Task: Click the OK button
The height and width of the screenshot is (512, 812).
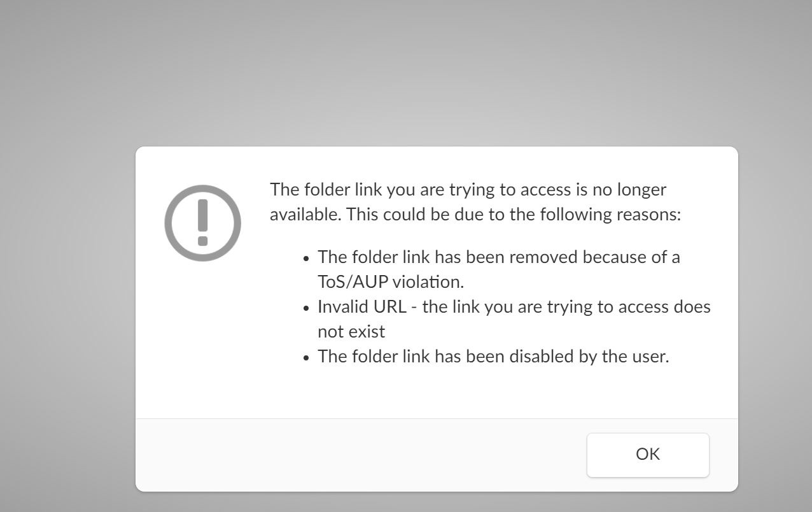Action: pos(648,455)
